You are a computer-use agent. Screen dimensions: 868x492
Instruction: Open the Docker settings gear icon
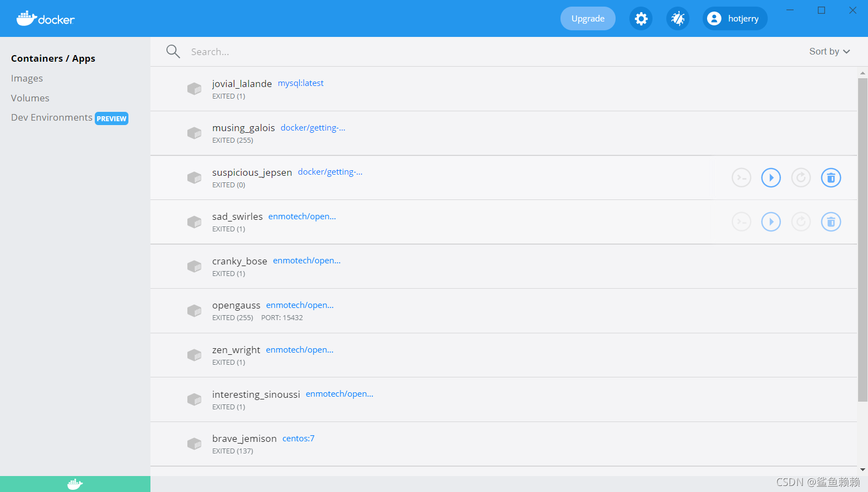pyautogui.click(x=641, y=19)
